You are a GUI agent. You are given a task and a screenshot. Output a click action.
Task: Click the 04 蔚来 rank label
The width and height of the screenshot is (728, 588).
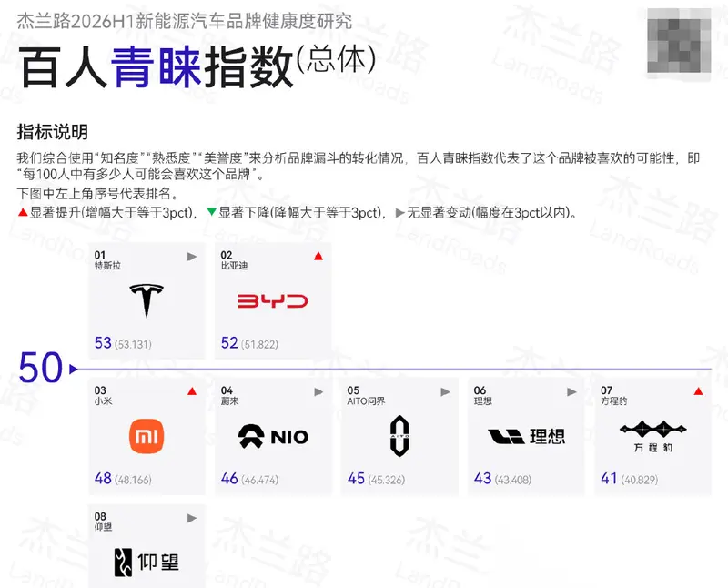click(x=230, y=395)
